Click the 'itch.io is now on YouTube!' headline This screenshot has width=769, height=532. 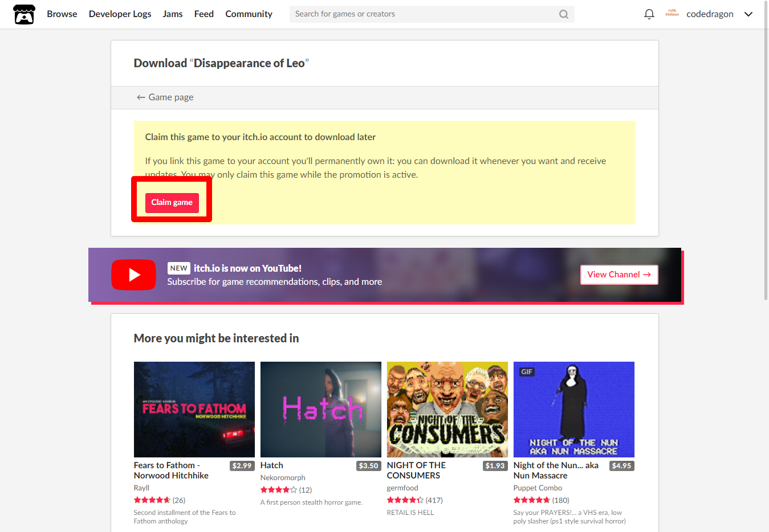tap(247, 268)
